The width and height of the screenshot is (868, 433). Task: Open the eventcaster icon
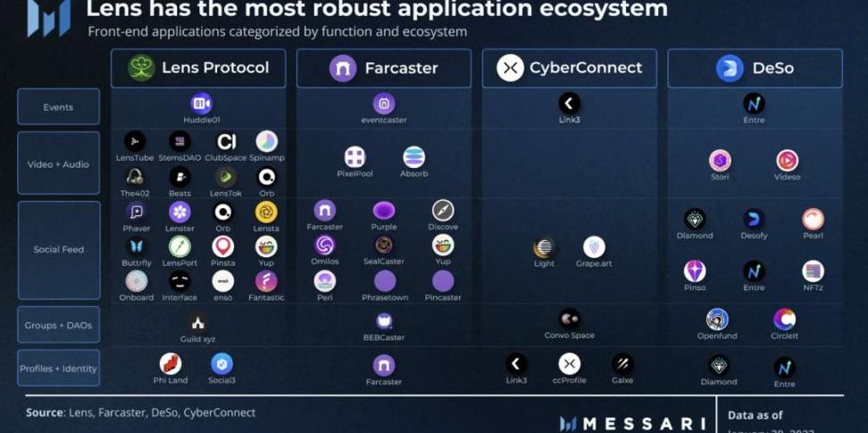tap(384, 104)
